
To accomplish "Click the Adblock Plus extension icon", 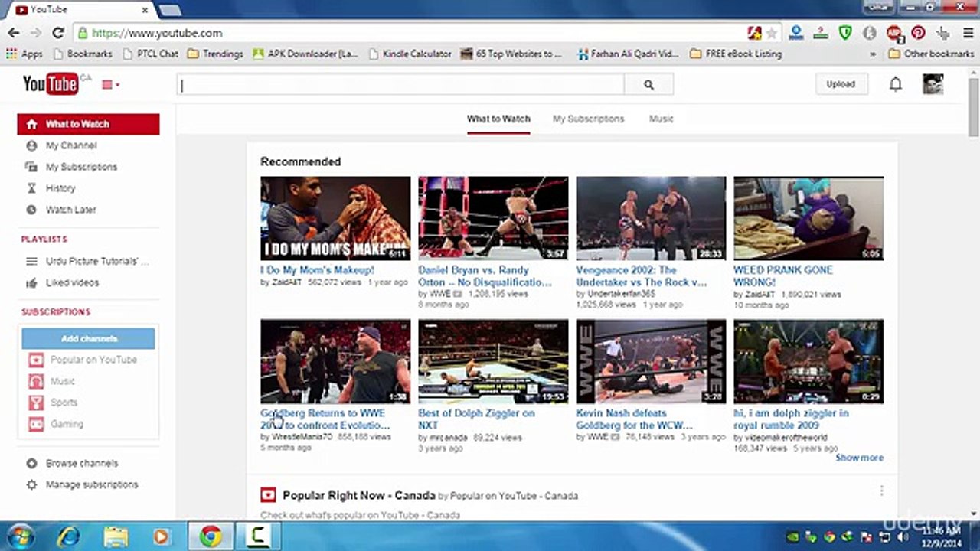I will click(893, 33).
